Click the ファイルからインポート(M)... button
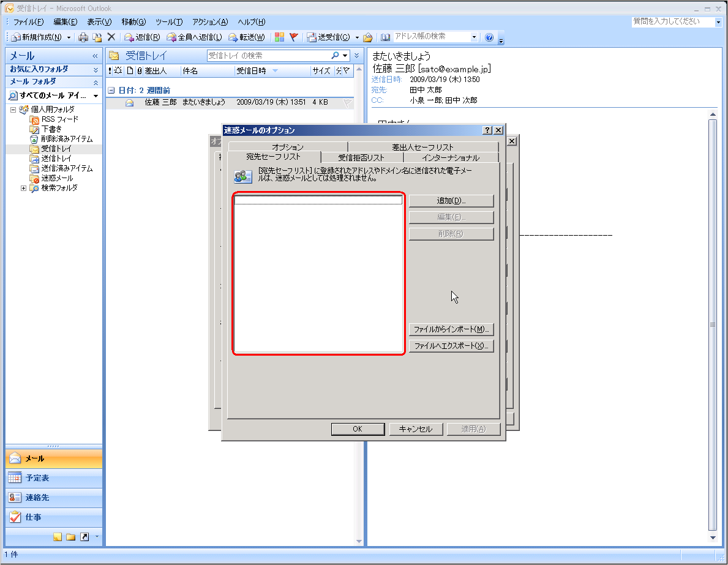This screenshot has width=728, height=565. (x=451, y=329)
